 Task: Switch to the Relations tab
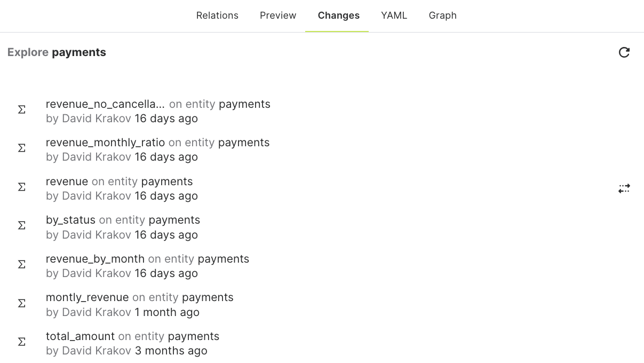[x=217, y=15]
